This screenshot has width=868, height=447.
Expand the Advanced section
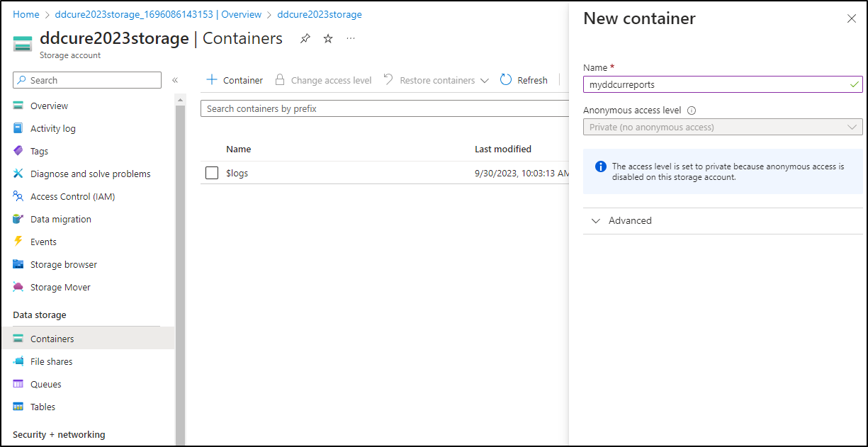(723, 221)
